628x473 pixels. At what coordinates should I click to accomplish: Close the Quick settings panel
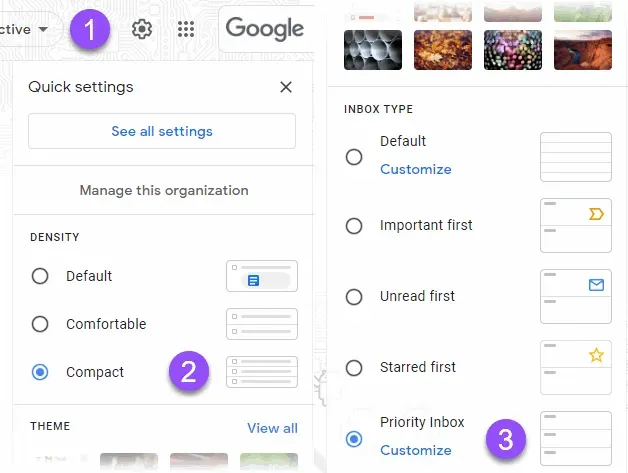[x=286, y=87]
